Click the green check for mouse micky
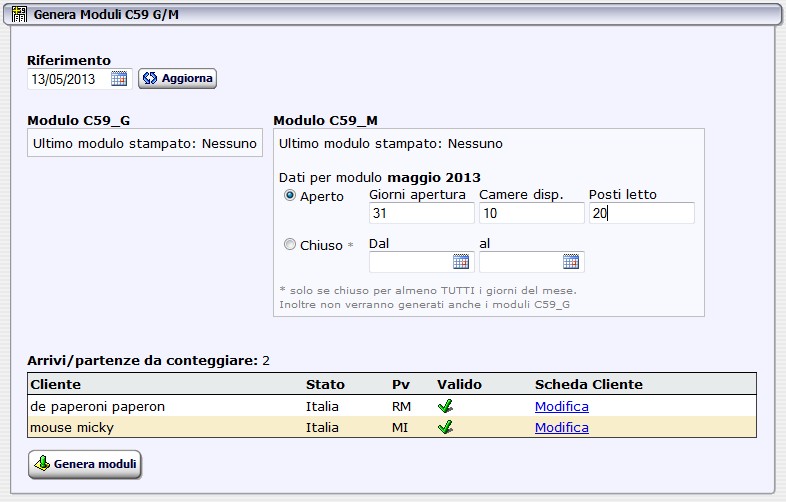786x502 pixels. point(446,427)
